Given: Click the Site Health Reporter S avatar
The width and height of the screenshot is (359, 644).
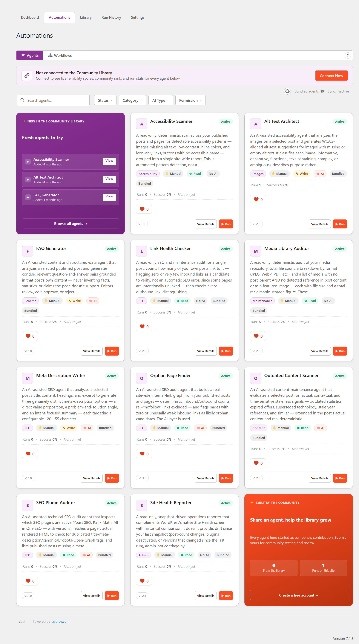Looking at the screenshot, I should tap(142, 505).
